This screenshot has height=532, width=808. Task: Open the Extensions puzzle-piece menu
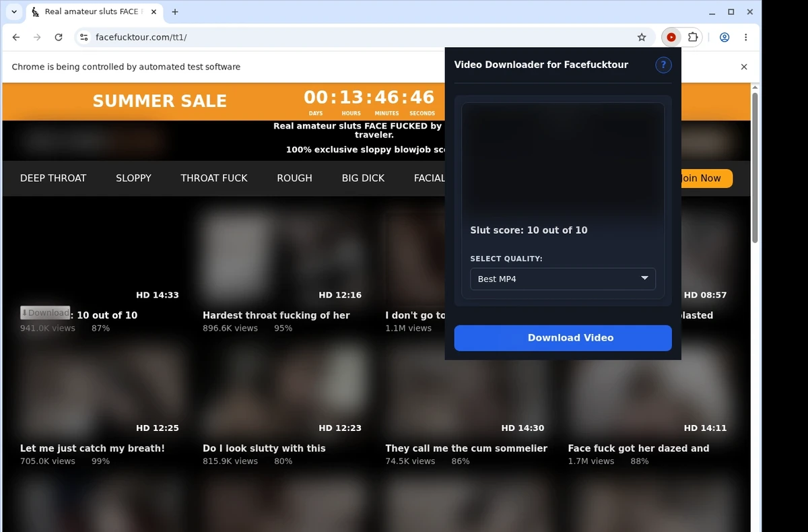pos(692,37)
